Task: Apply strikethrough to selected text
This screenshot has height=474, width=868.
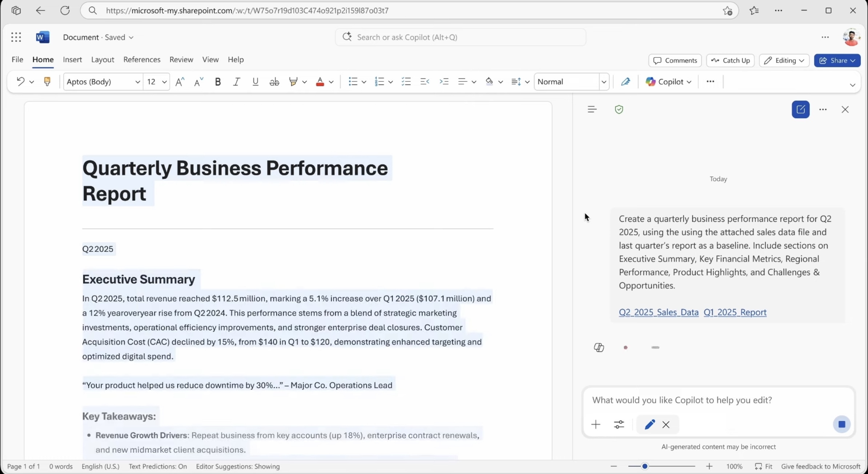Action: (274, 81)
